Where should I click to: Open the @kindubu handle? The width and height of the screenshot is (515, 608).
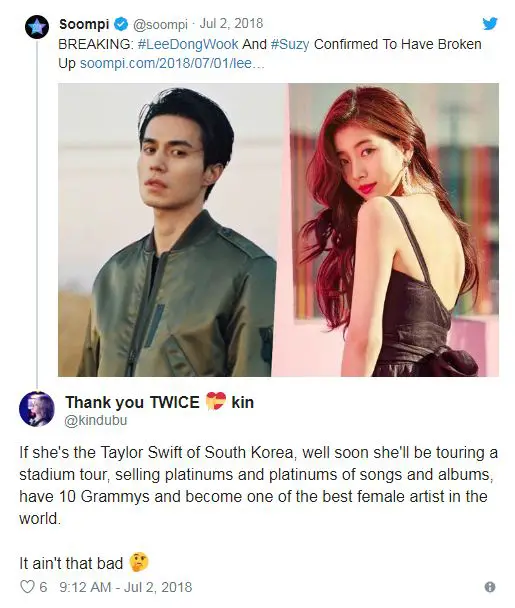pyautogui.click(x=96, y=420)
